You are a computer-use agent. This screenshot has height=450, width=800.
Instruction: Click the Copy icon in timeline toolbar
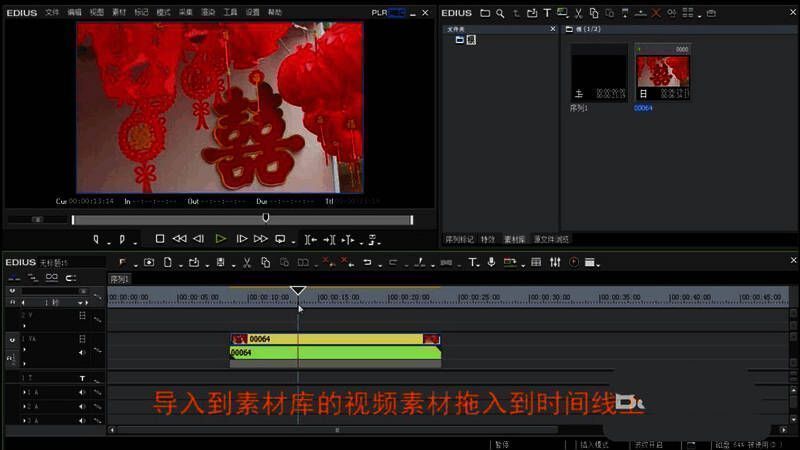pos(265,262)
